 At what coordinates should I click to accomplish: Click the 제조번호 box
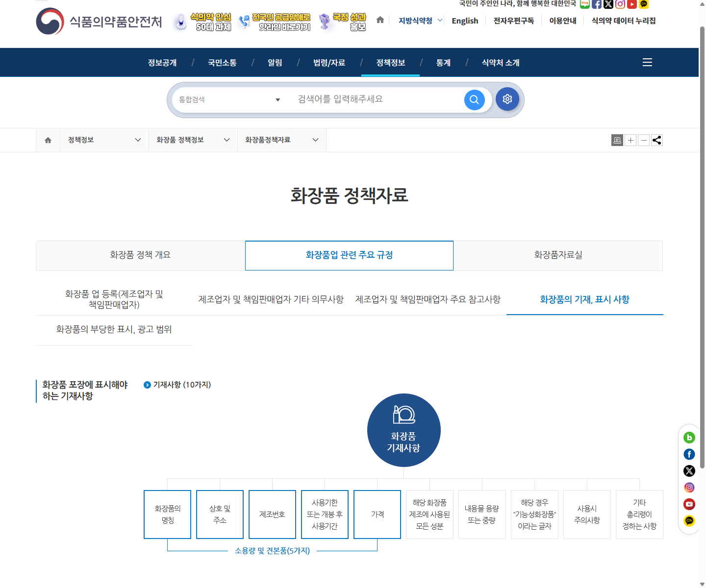[x=273, y=514]
